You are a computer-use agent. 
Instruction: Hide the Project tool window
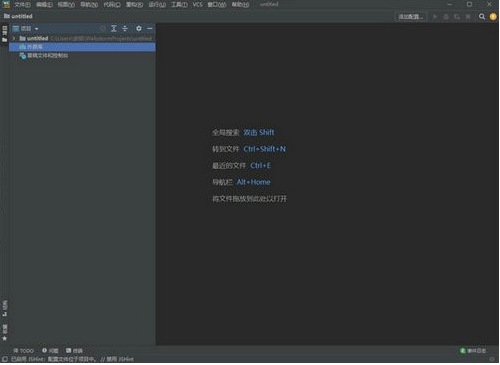pos(150,29)
